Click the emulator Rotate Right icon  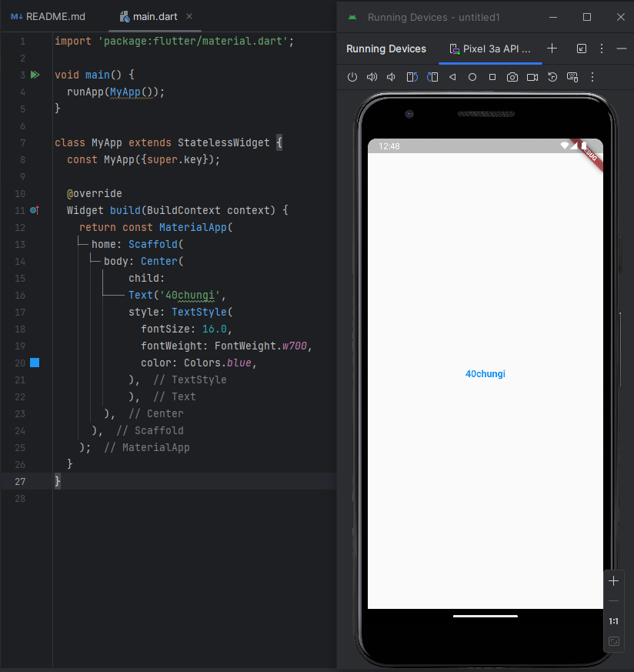click(x=432, y=77)
